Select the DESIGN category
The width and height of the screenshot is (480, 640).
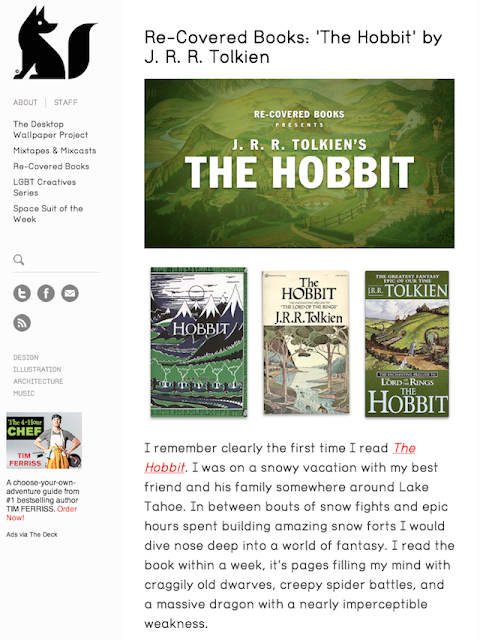pos(26,358)
